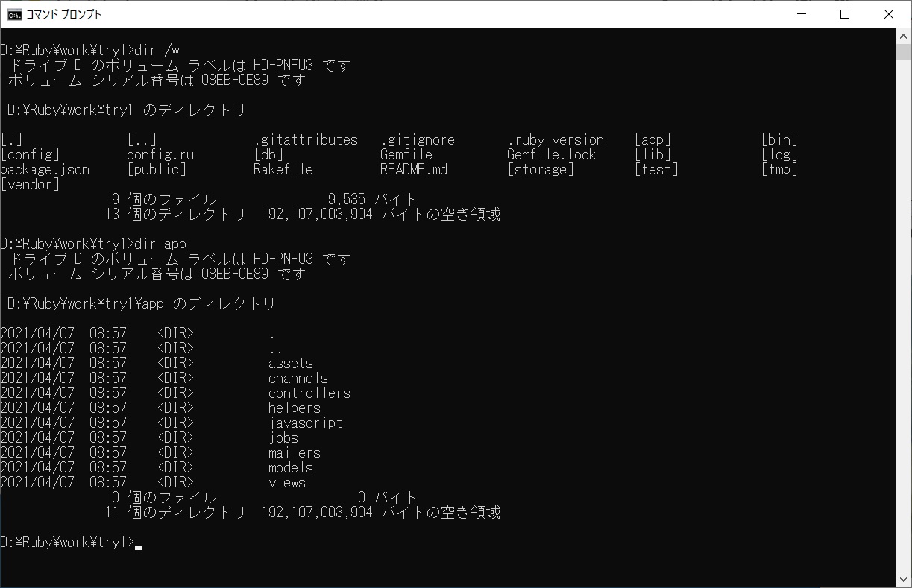This screenshot has height=588, width=912.
Task: Click the [app] directory entry
Action: [x=652, y=139]
